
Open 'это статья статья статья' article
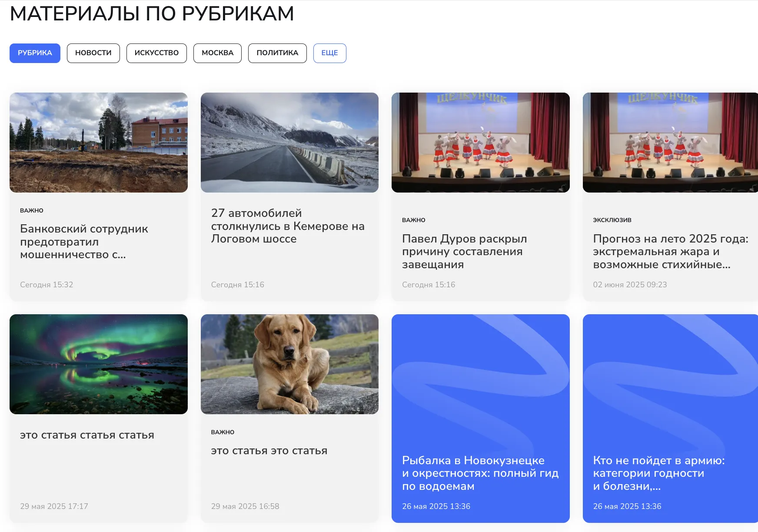[x=87, y=434]
